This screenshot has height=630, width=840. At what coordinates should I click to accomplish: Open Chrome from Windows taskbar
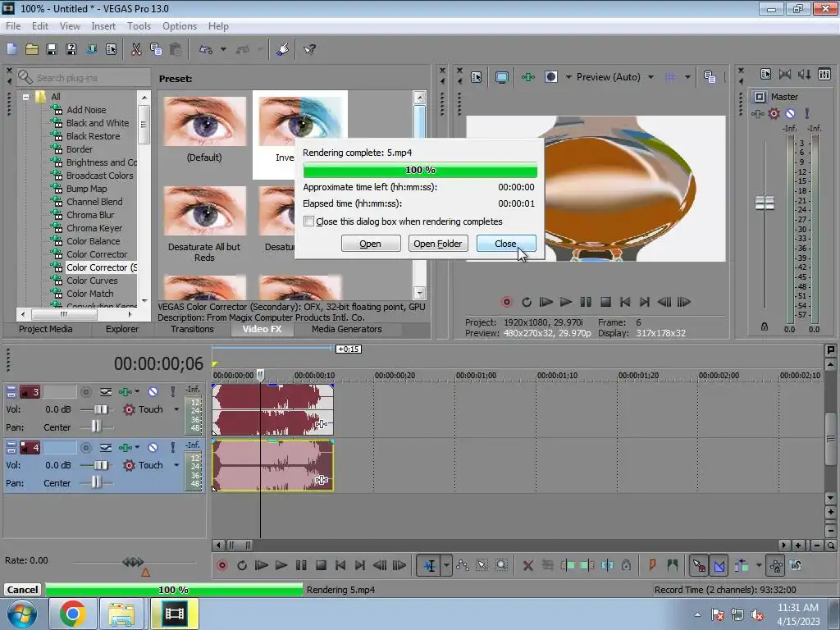click(72, 614)
